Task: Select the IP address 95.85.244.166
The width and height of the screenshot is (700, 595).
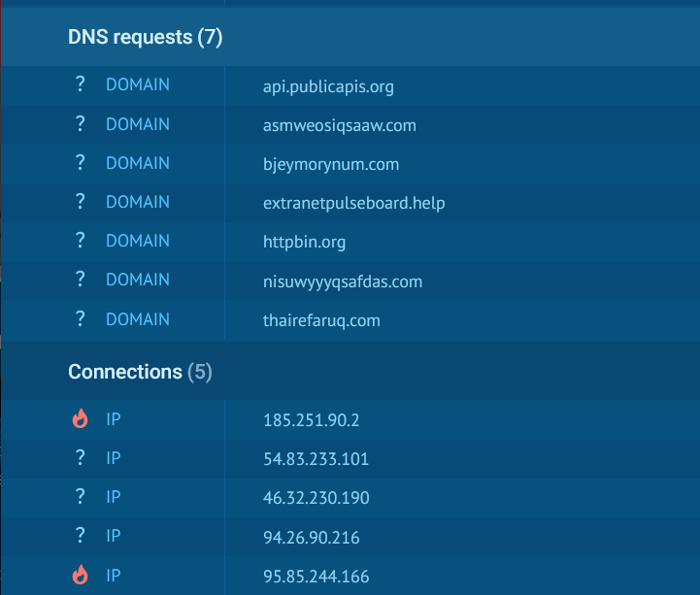Action: pos(317,577)
